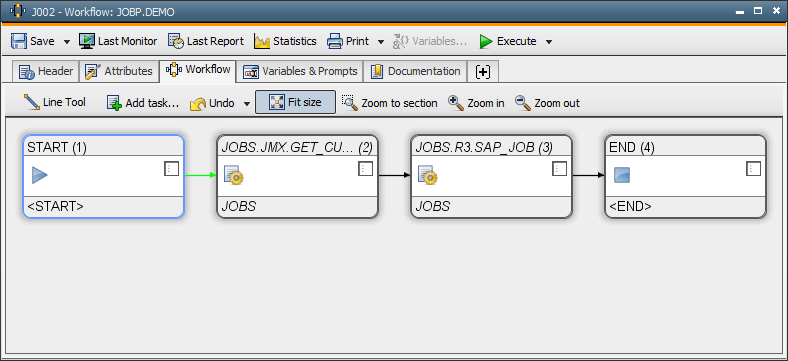788x361 pixels.
Task: Switch to Variables & Prompts tab
Action: coord(300,71)
